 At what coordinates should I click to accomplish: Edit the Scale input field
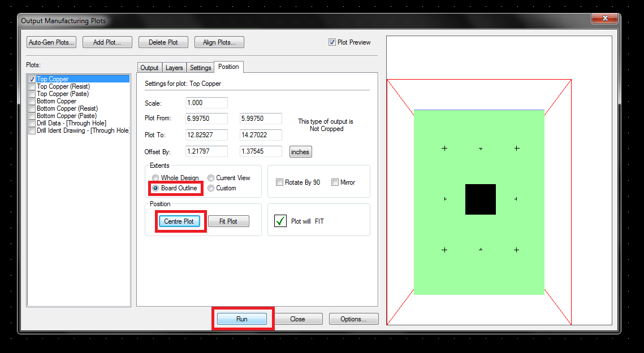206,102
